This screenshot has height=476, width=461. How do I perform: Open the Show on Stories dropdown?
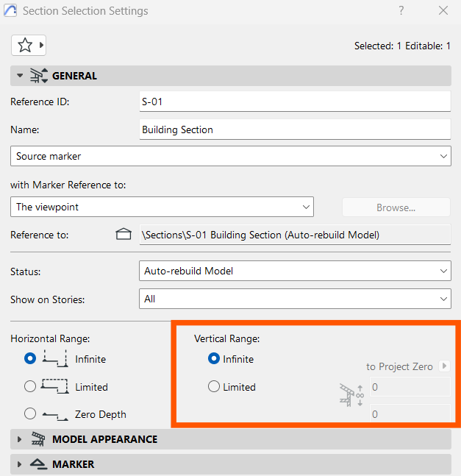pyautogui.click(x=295, y=299)
